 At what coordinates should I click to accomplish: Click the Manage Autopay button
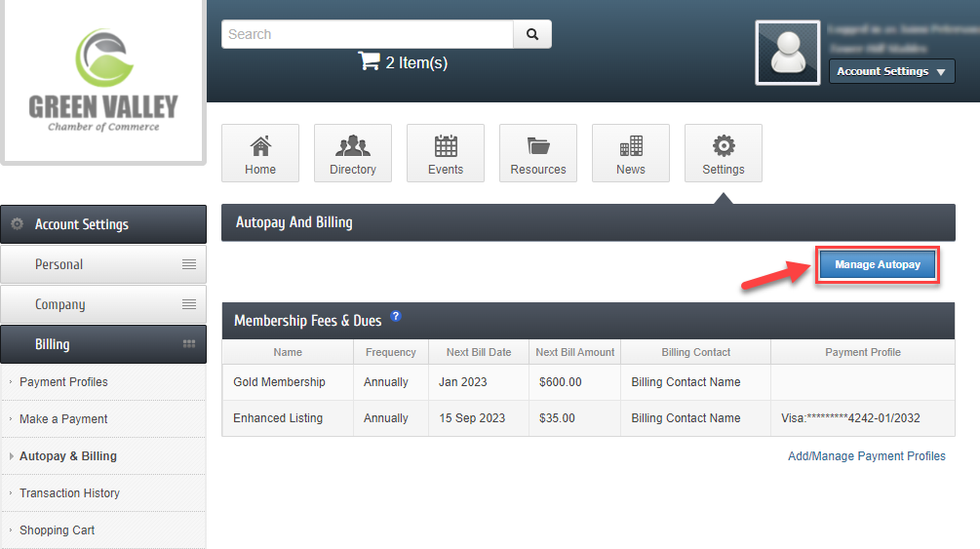tap(878, 264)
